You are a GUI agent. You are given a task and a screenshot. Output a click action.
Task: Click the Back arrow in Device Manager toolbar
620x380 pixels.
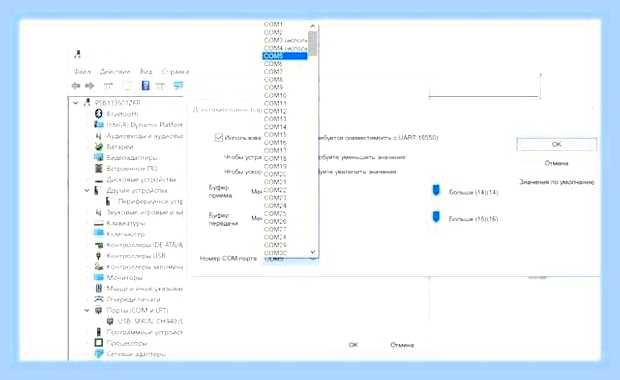point(76,85)
